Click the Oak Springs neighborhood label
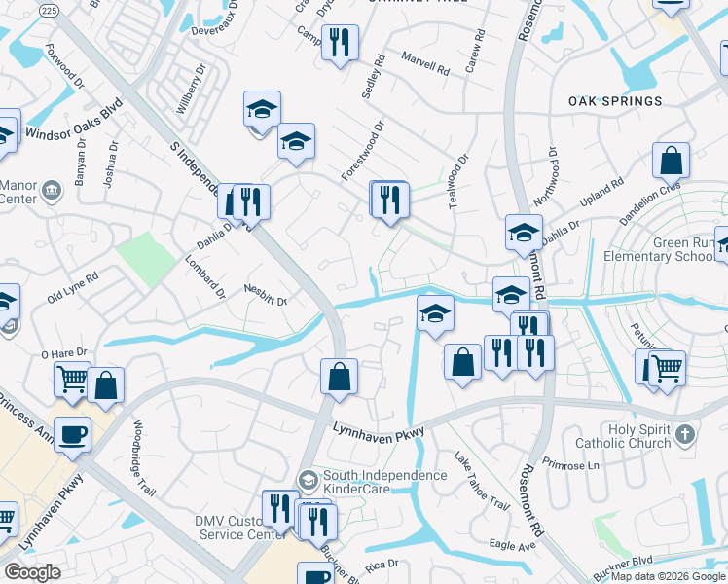This screenshot has height=584, width=728. coord(615,101)
